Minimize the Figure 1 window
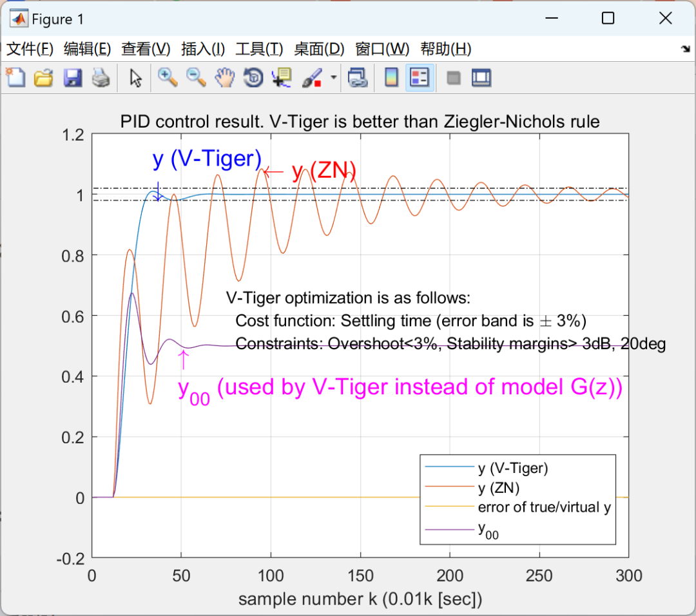This screenshot has height=616, width=696. tap(552, 18)
